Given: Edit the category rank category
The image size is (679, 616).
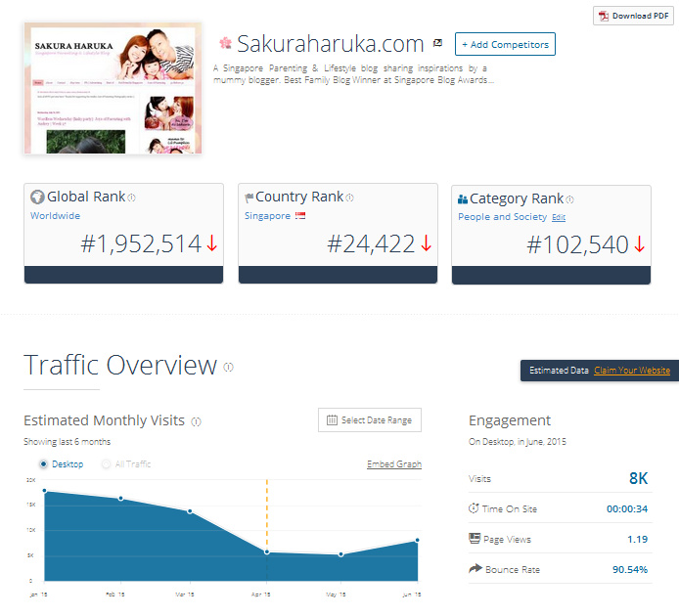Looking at the screenshot, I should tap(559, 217).
